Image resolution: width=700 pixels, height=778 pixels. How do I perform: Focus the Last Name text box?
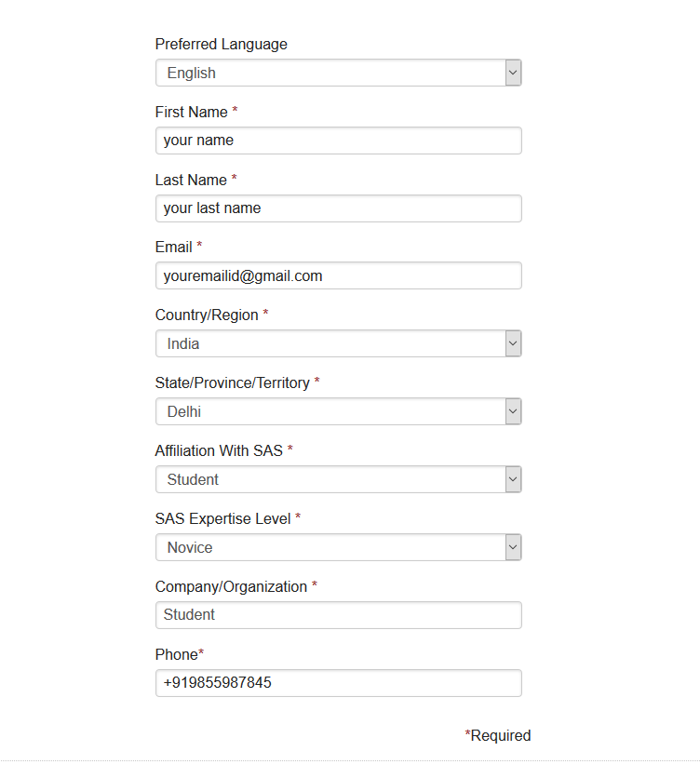[x=338, y=208]
